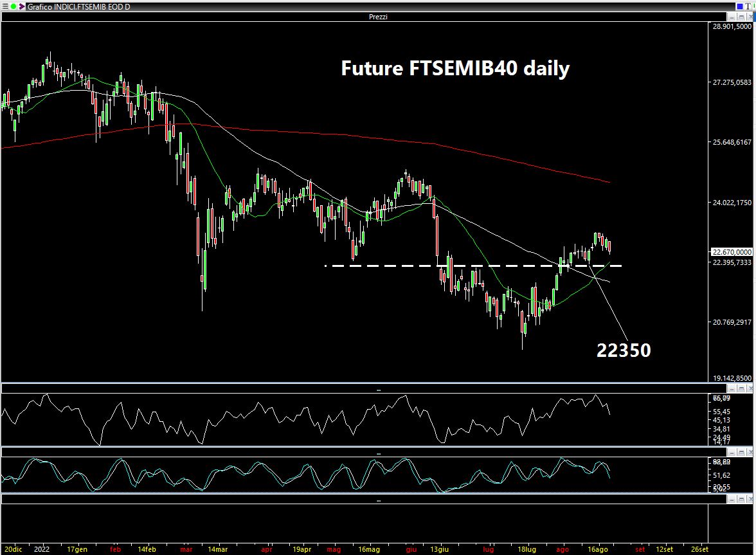Click the 27.275,0583 price axis label
This screenshot has width=756, height=555.
point(732,82)
